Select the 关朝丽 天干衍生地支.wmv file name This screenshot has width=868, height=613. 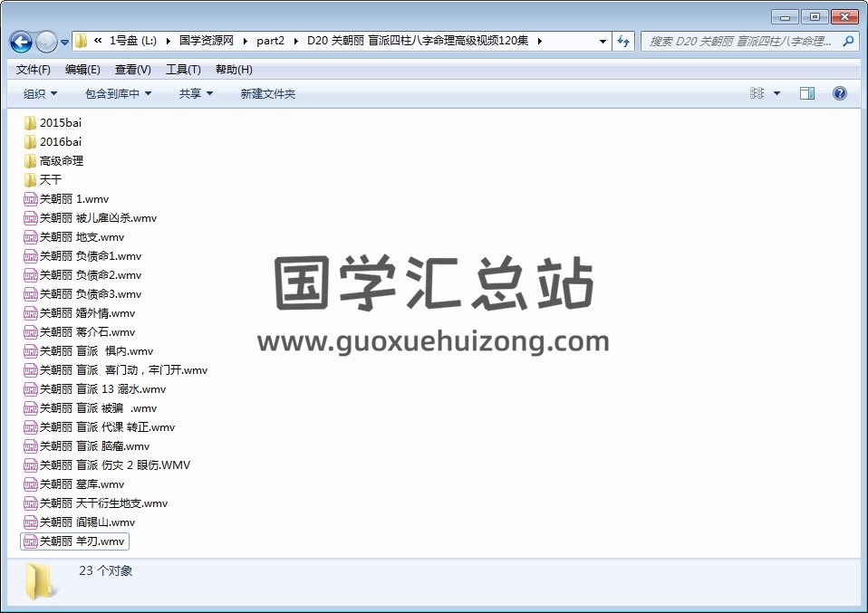tap(103, 503)
